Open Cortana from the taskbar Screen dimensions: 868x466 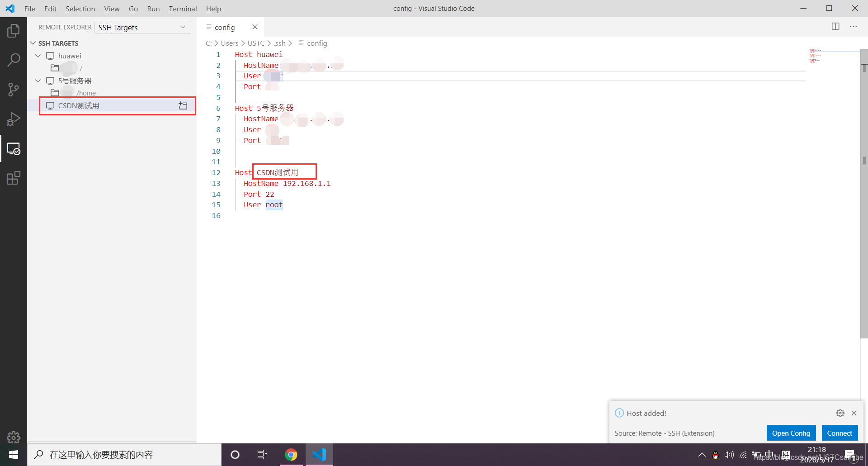pyautogui.click(x=235, y=455)
